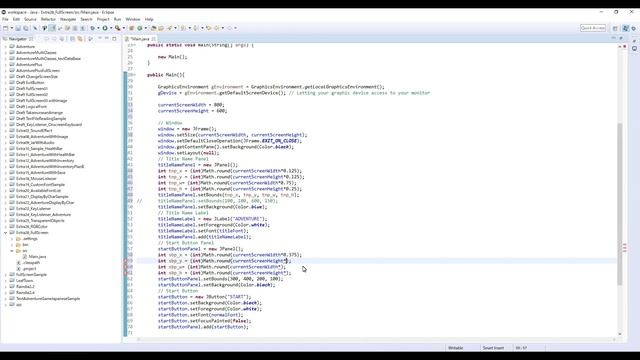Image resolution: width=640 pixels, height=360 pixels.
Task: Click the Quick Access search field
Action: pyautogui.click(x=593, y=28)
